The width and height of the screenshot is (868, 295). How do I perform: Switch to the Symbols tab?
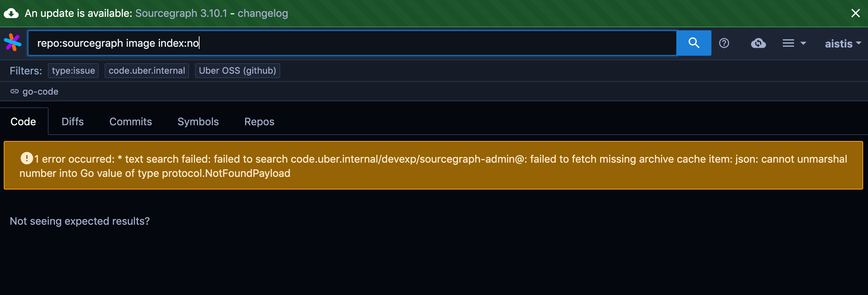point(198,122)
